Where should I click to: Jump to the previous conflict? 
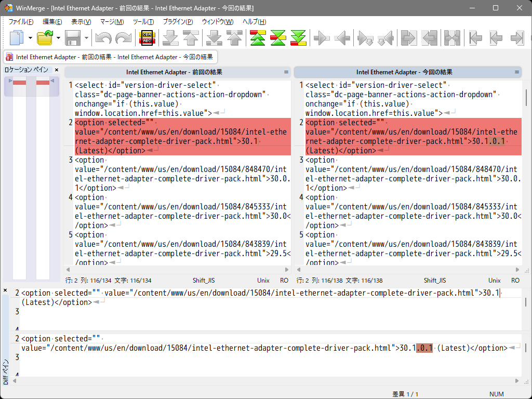(234, 37)
